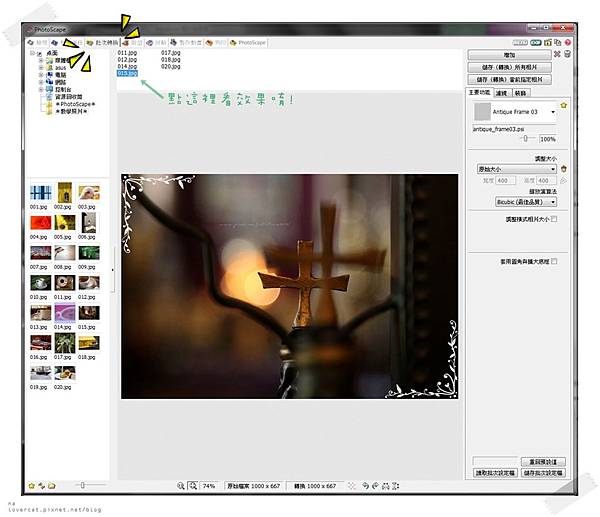Click the icon beside the 原始大小 dropdown
The image size is (600, 517).
(563, 169)
